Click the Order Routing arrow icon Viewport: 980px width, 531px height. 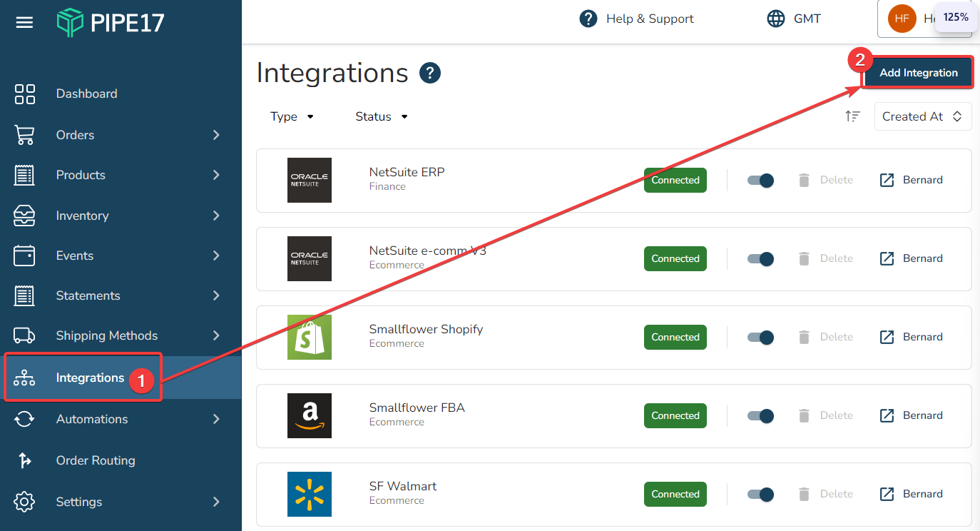tap(24, 460)
